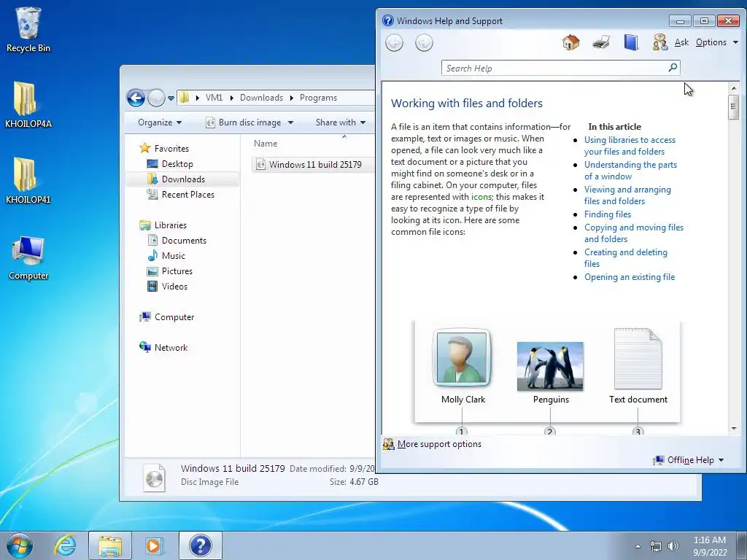747x560 pixels.
Task: Launch Internet Explorer from taskbar
Action: click(65, 545)
